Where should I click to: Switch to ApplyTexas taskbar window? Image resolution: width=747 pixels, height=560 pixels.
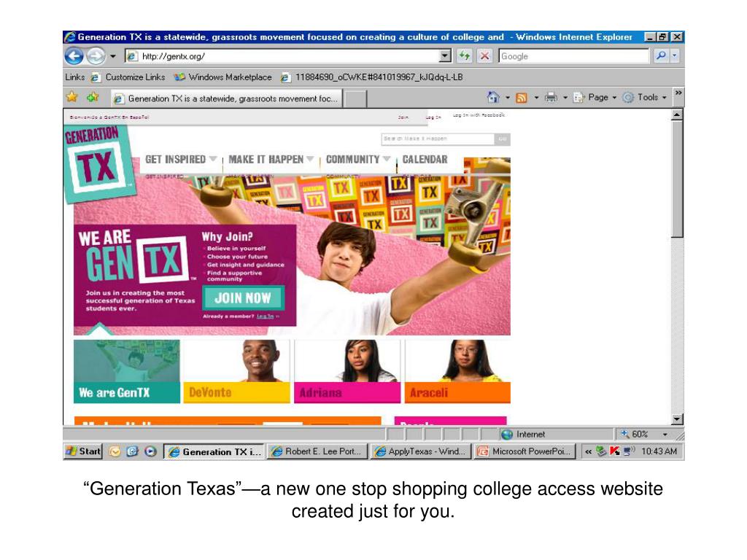pos(421,451)
